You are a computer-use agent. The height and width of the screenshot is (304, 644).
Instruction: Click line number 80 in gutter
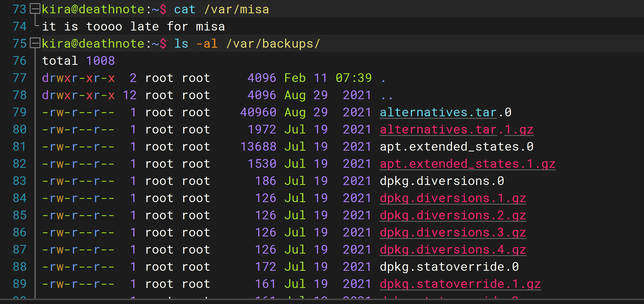20,129
